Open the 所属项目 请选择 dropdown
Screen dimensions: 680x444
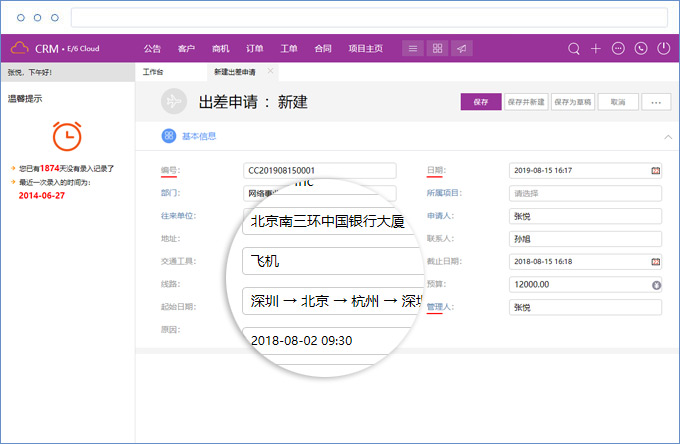585,193
